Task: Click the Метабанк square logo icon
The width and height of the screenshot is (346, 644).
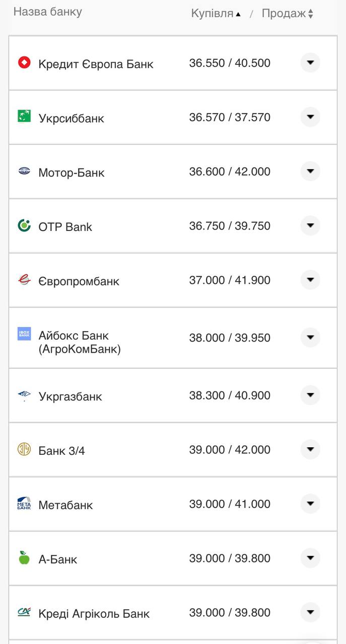Action: click(24, 504)
